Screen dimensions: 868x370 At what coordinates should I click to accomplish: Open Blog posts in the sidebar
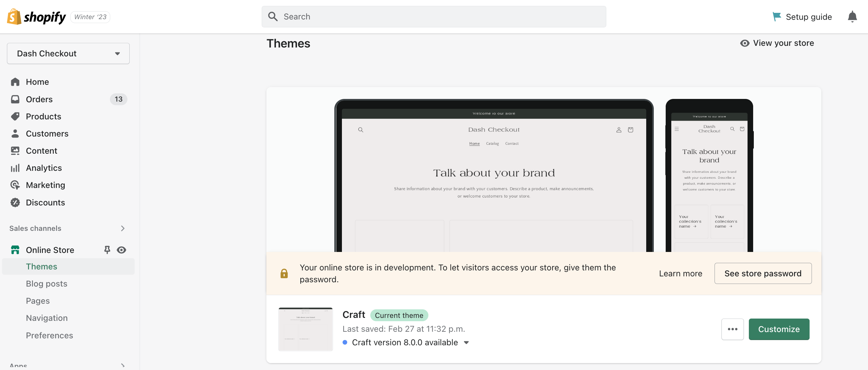point(47,284)
